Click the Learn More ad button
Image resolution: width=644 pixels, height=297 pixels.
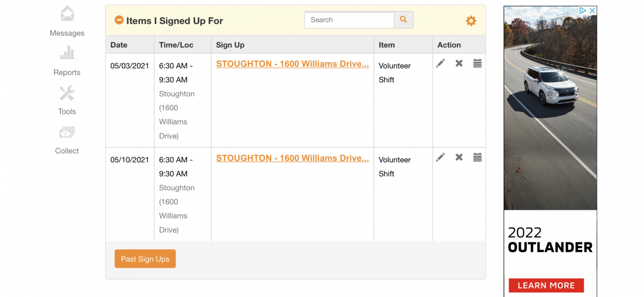coord(546,285)
